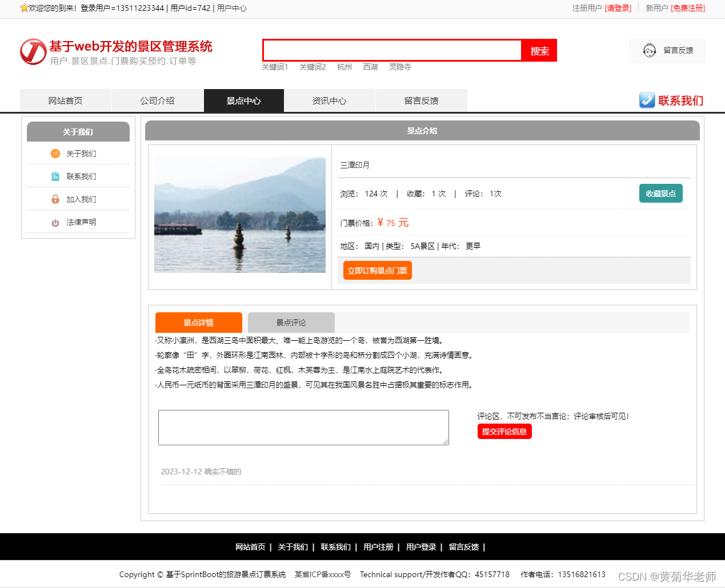
Task: Select 景点中心 navigation tab
Action: click(x=244, y=100)
